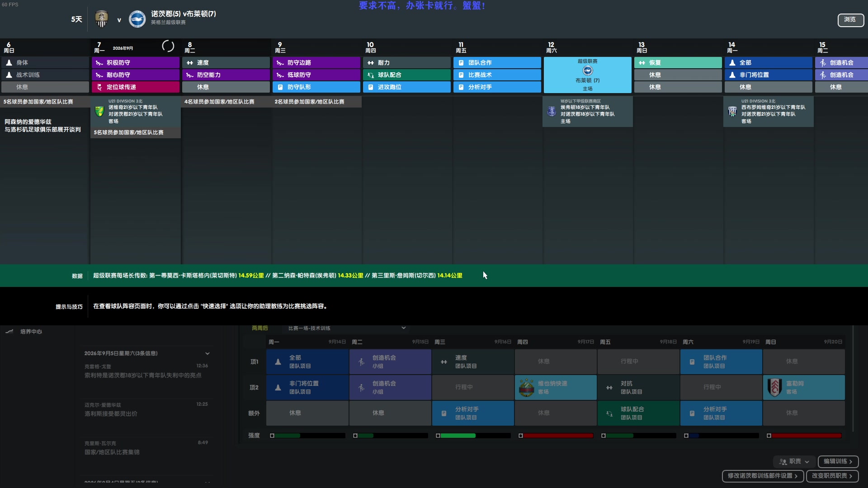The height and width of the screenshot is (488, 868).
Task: Toggle the Sunday 9月20日 intensity marker box
Action: click(769, 436)
